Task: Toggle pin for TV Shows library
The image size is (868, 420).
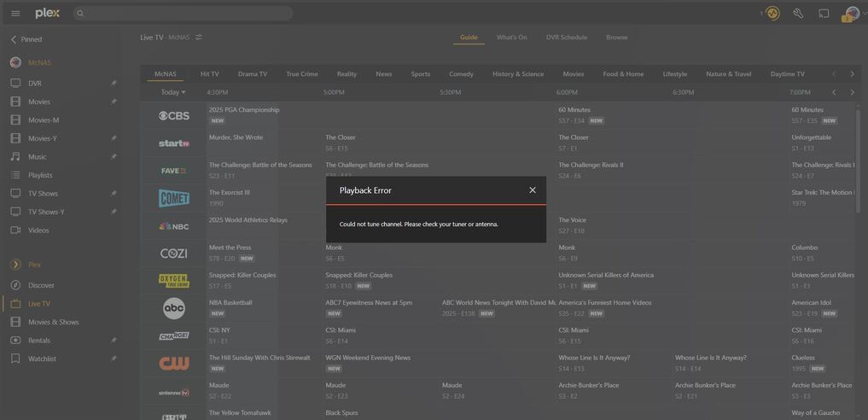Action: click(x=114, y=193)
